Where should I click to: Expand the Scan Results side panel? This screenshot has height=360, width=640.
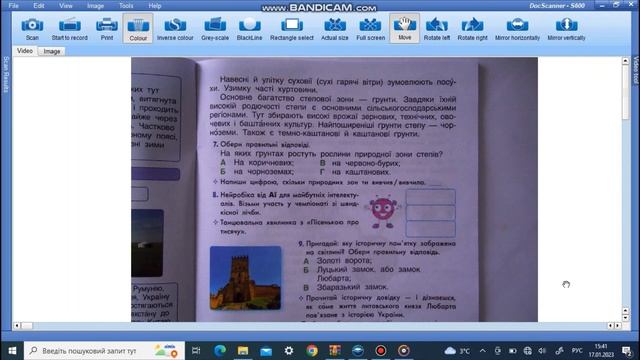point(6,74)
